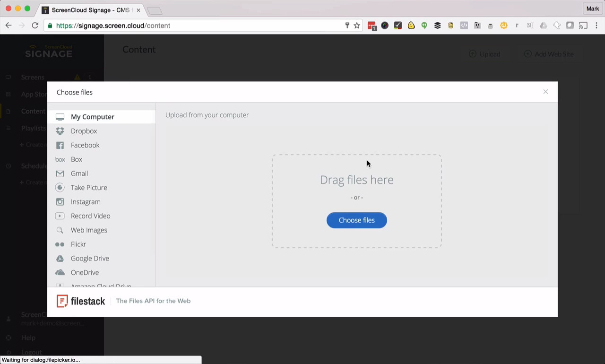Switch to Facebook source label
Viewport: 605px width, 364px height.
(x=85, y=145)
